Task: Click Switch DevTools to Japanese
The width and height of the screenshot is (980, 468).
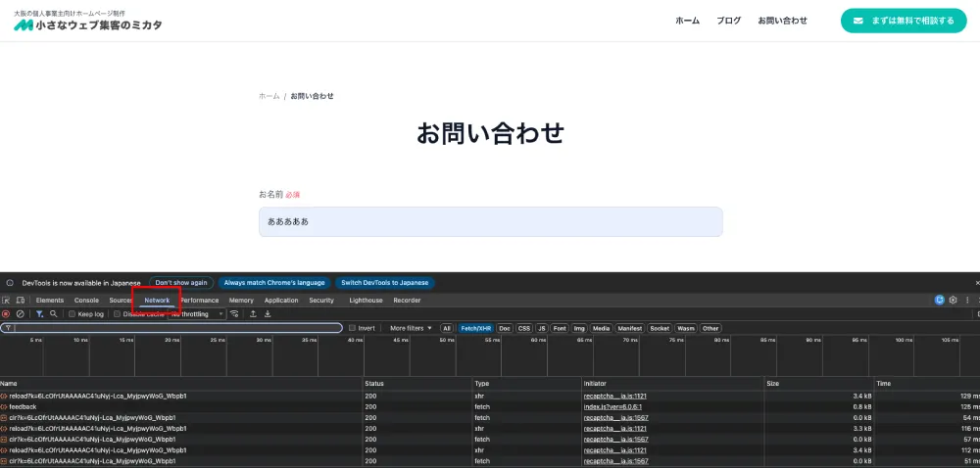Action: click(x=385, y=283)
